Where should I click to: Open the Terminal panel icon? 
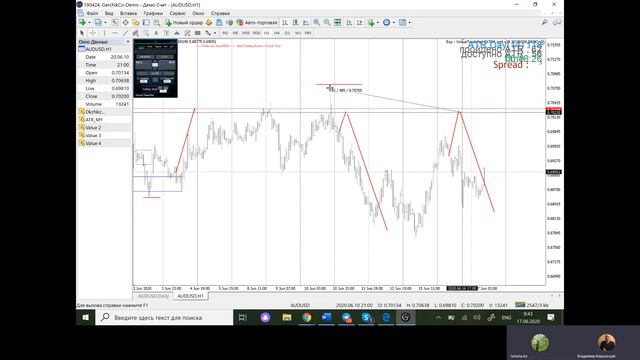click(x=146, y=22)
